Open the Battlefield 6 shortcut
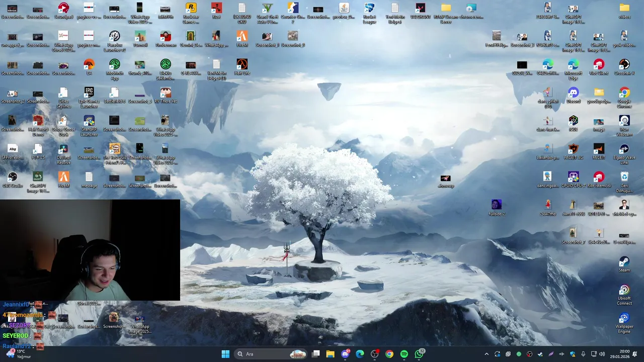Viewport: 644px width, 362px height. click(115, 95)
